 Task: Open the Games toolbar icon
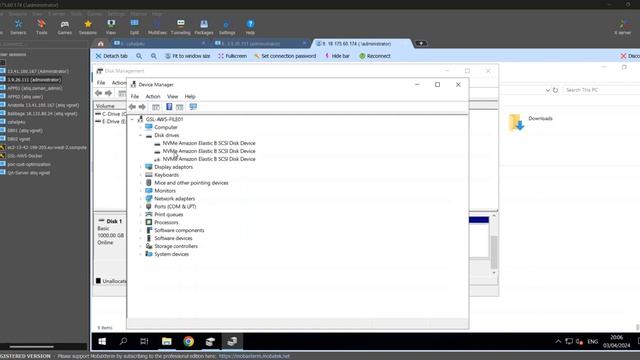pos(64,27)
